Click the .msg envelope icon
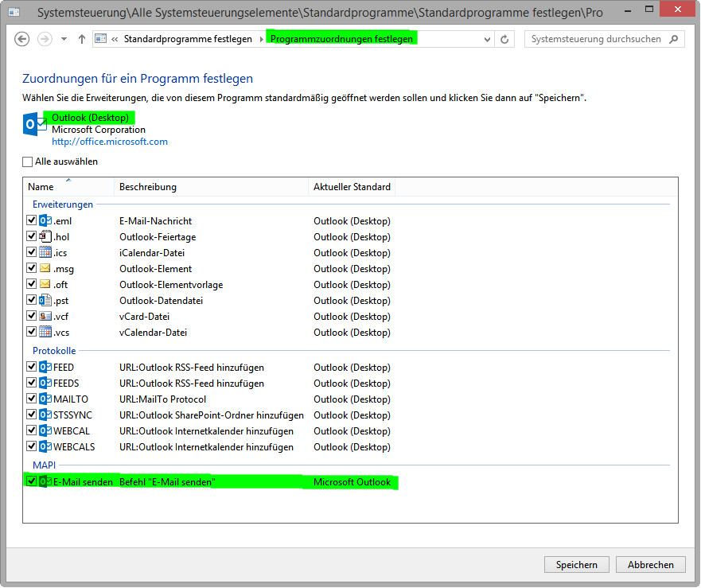The image size is (701, 588). click(x=45, y=268)
